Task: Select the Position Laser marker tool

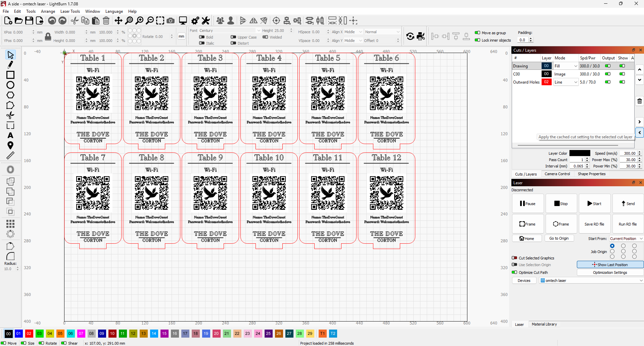Action: (10, 145)
